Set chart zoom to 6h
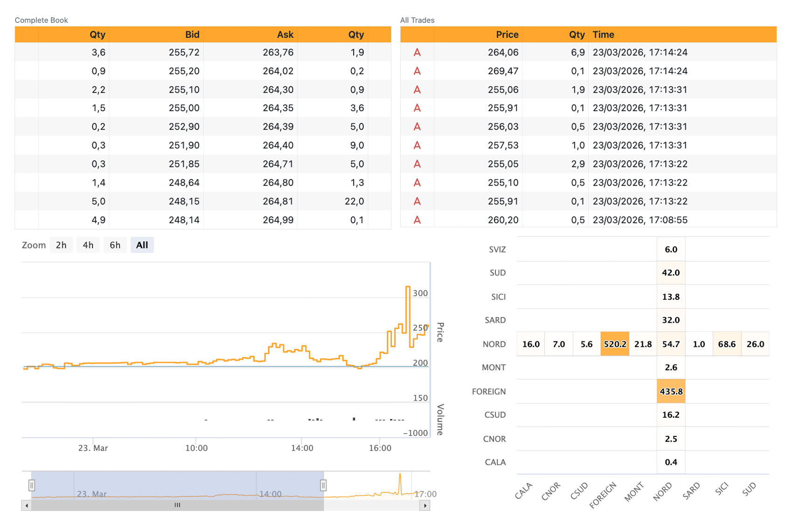The height and width of the screenshot is (532, 793). click(115, 245)
